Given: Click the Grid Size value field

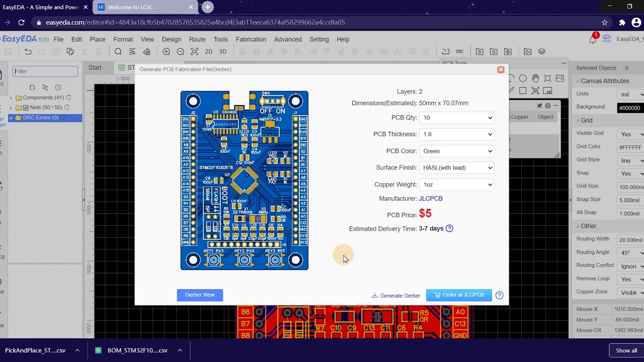Looking at the screenshot, I should pyautogui.click(x=630, y=187).
